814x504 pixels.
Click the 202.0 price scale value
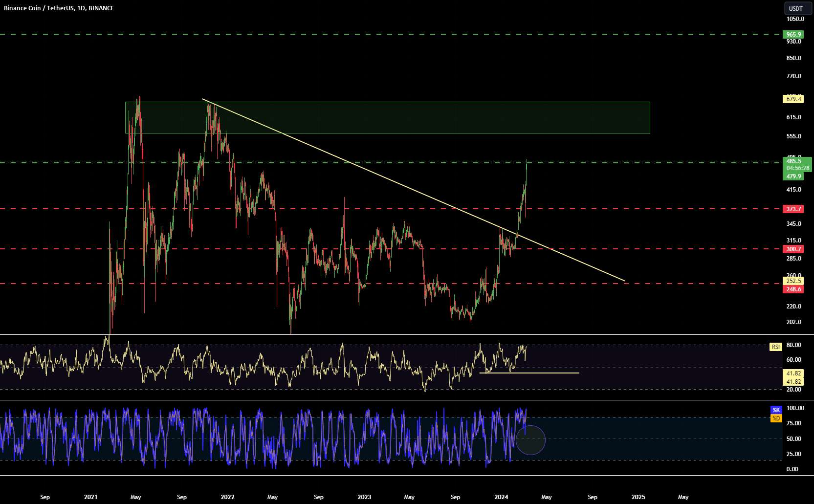coord(794,322)
